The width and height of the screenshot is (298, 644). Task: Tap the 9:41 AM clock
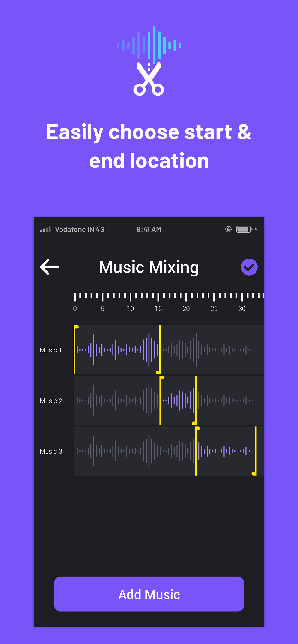click(149, 229)
